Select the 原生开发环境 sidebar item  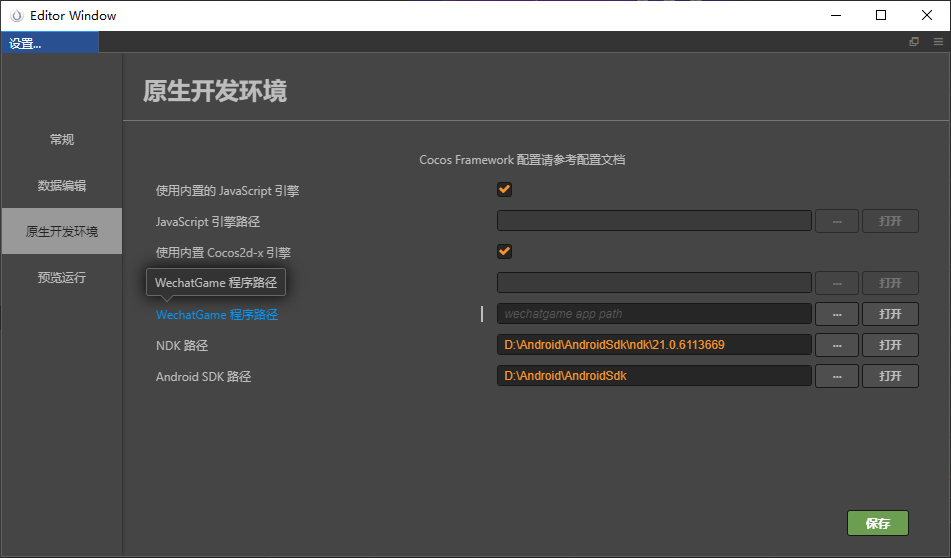(62, 231)
